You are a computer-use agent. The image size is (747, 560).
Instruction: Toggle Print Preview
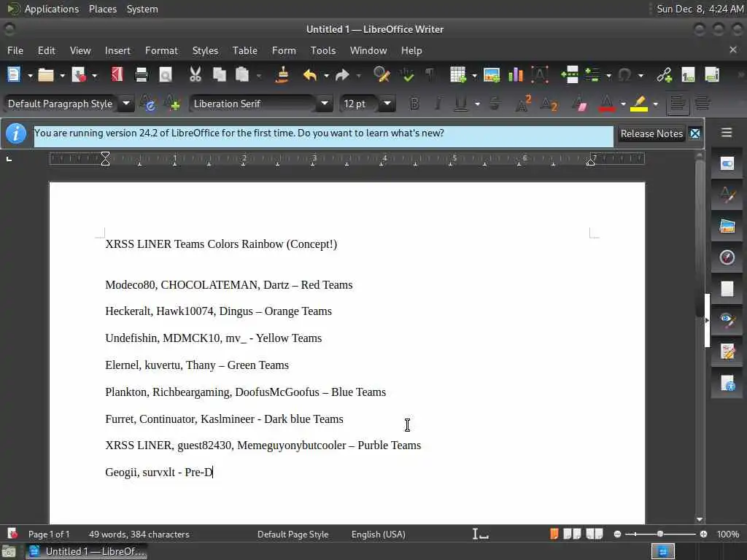(166, 75)
